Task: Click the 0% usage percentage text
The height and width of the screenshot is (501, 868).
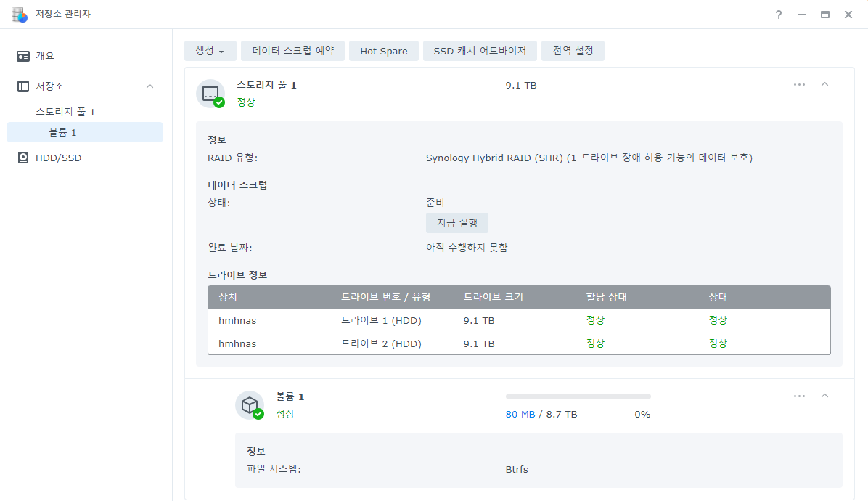Action: coord(642,414)
